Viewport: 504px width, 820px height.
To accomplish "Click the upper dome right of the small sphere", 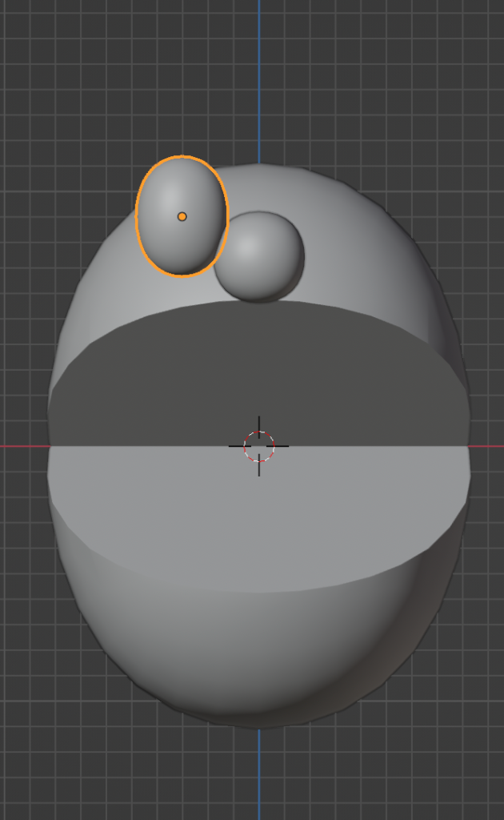I will pos(368,248).
